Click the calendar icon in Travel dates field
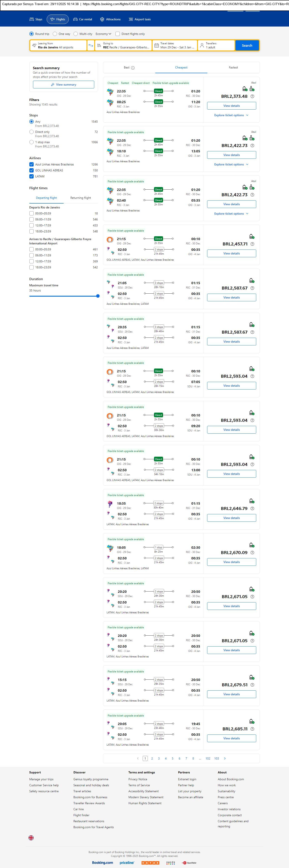The height and width of the screenshot is (868, 289). (156, 46)
